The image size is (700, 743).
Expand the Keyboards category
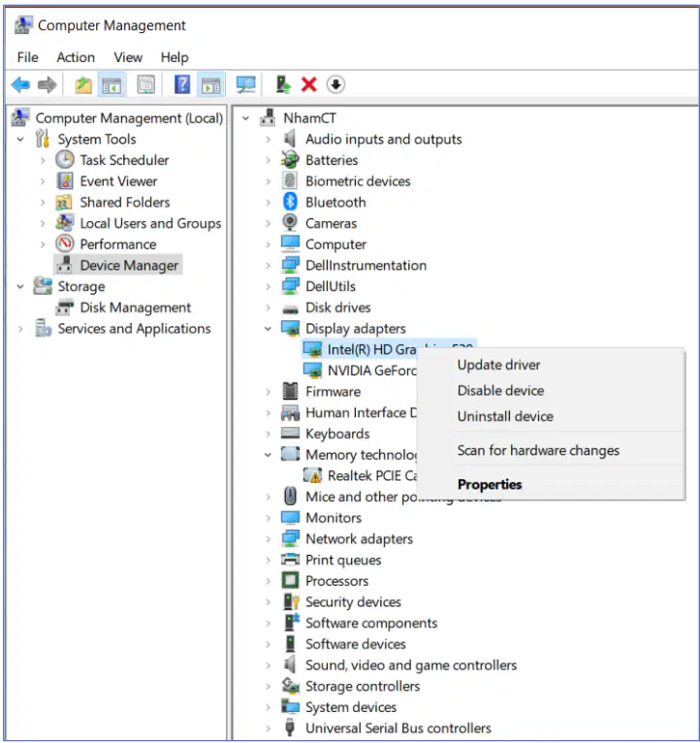click(x=268, y=434)
